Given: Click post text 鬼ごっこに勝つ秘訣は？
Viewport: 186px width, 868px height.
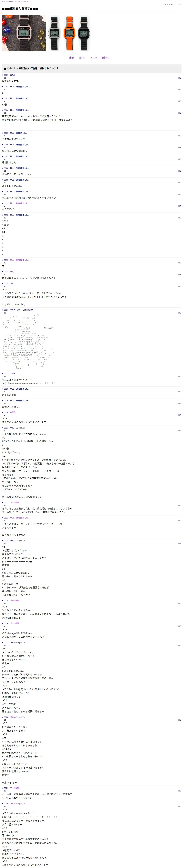Looking at the screenshot, I should pyautogui.click(x=15, y=151).
